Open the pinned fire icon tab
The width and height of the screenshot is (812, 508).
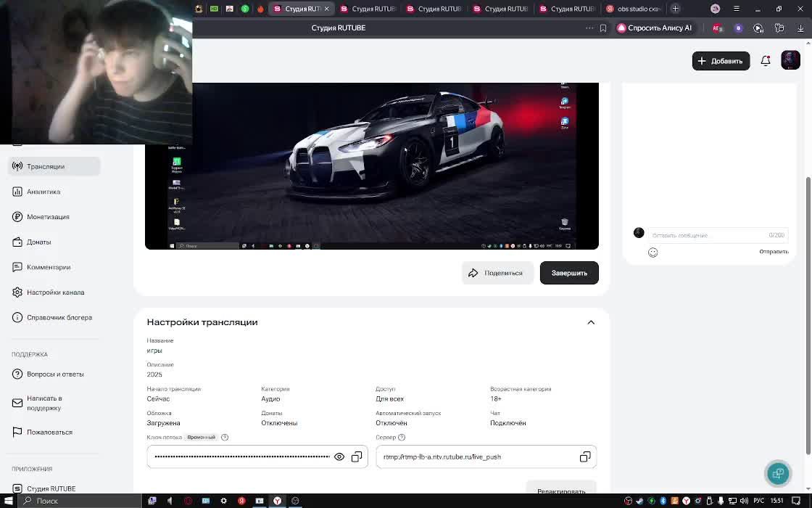pos(260,9)
